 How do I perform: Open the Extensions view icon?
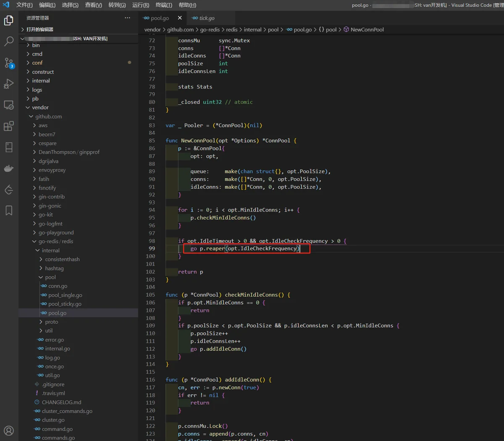click(9, 126)
